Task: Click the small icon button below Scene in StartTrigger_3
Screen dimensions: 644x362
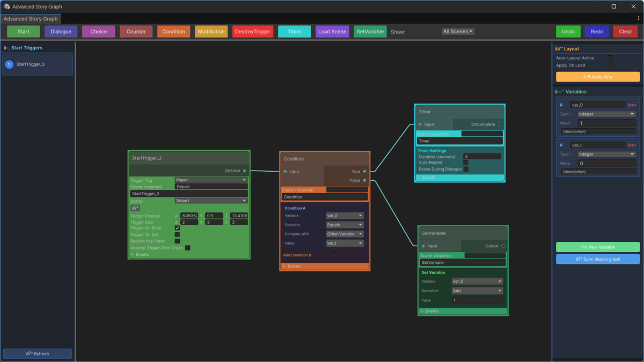Action: [135, 208]
